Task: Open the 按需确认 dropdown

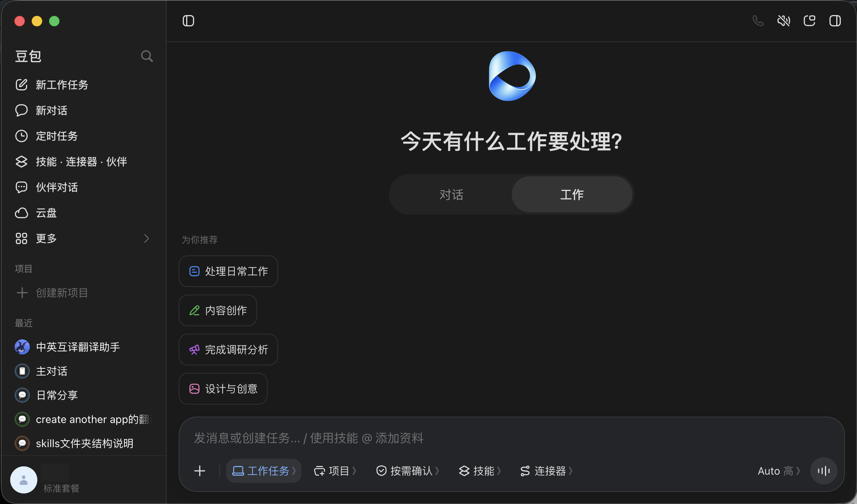Action: click(x=408, y=471)
